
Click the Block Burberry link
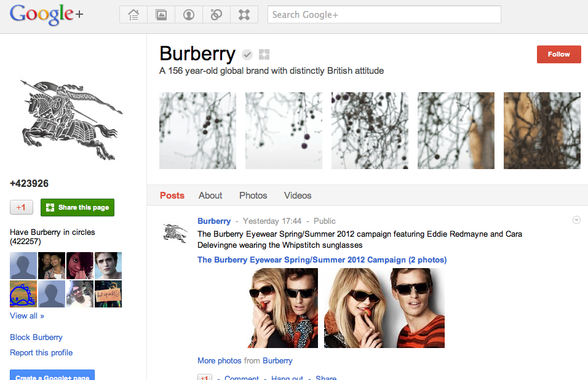[x=36, y=338]
